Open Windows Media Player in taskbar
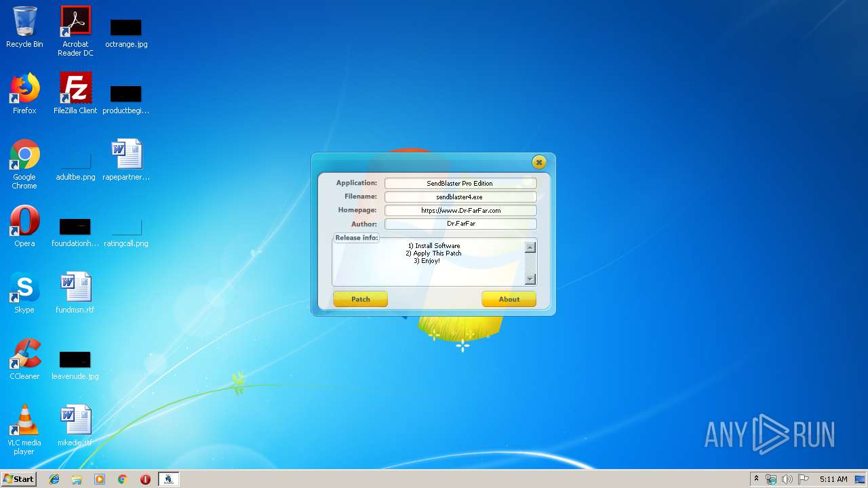The height and width of the screenshot is (488, 868). tap(100, 479)
